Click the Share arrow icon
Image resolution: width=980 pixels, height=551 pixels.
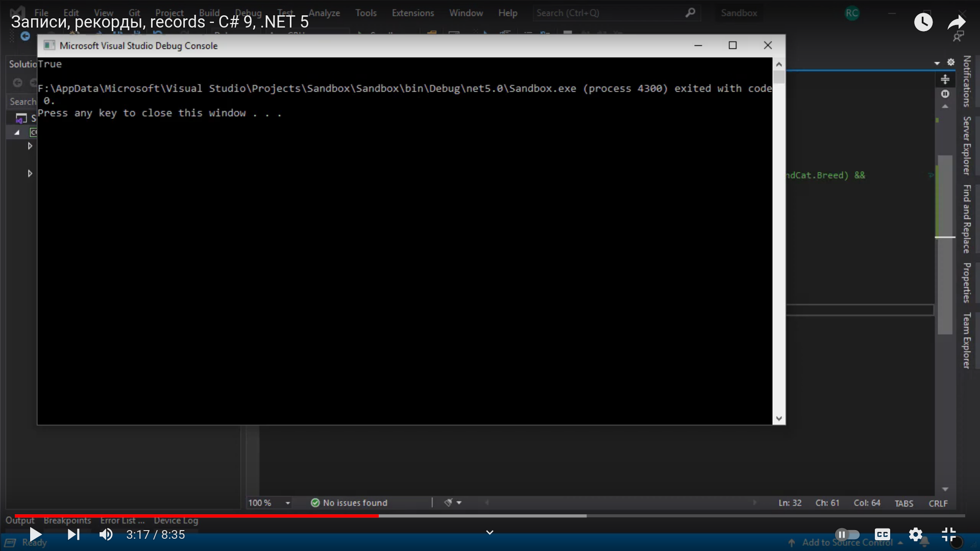pyautogui.click(x=956, y=22)
